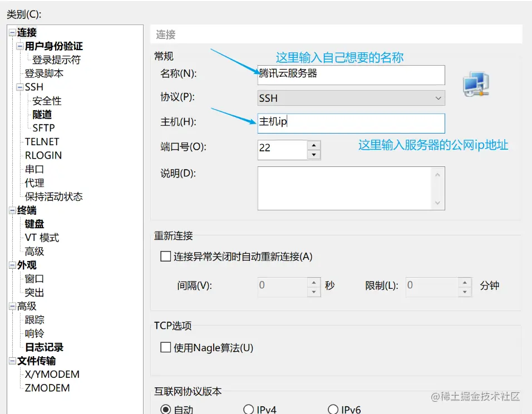
Task: Select 登录提示符 tree item
Action: [56, 60]
